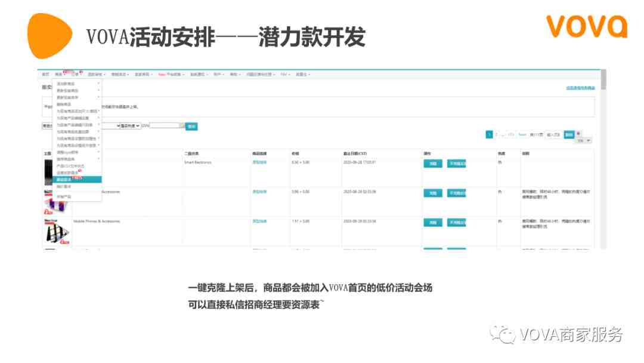This screenshot has width=644, height=363.
Task: Click the wider teal button in the purple-thumbnail row
Action: tap(456, 193)
